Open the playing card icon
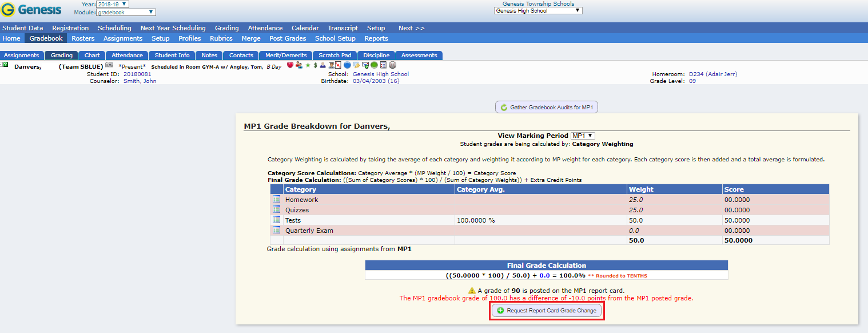The height and width of the screenshot is (333, 868). [337, 65]
